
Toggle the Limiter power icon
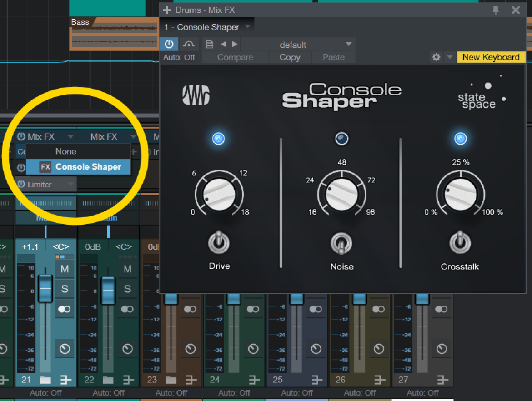[x=21, y=184]
